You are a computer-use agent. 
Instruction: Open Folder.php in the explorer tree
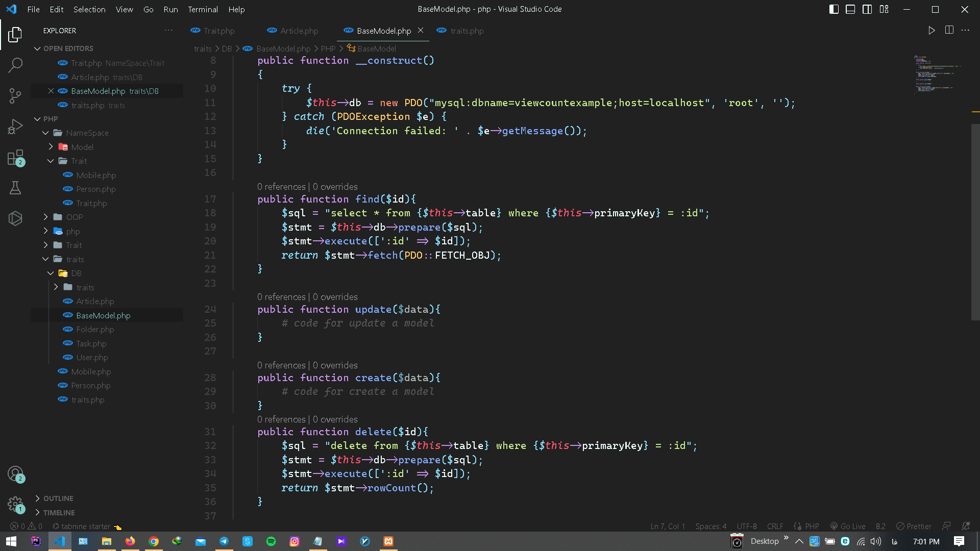95,330
